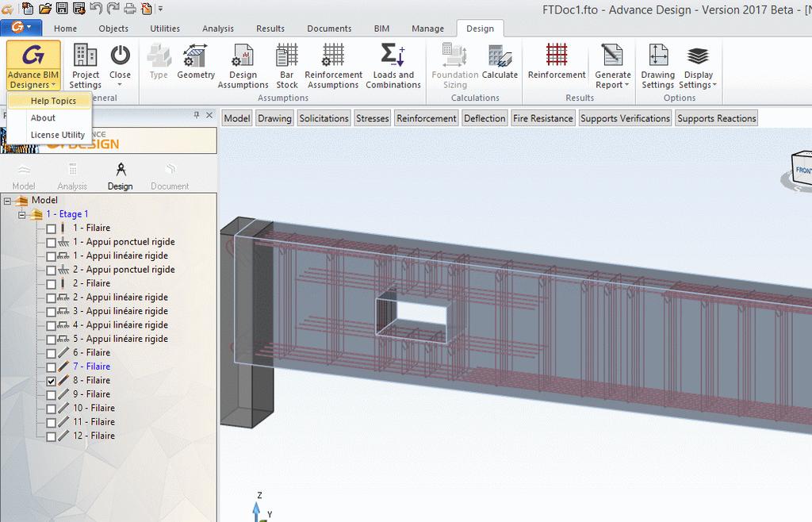Select the 3 - Appui linéaire rigide tree row
Screen dimensions: 812x522
[121, 311]
